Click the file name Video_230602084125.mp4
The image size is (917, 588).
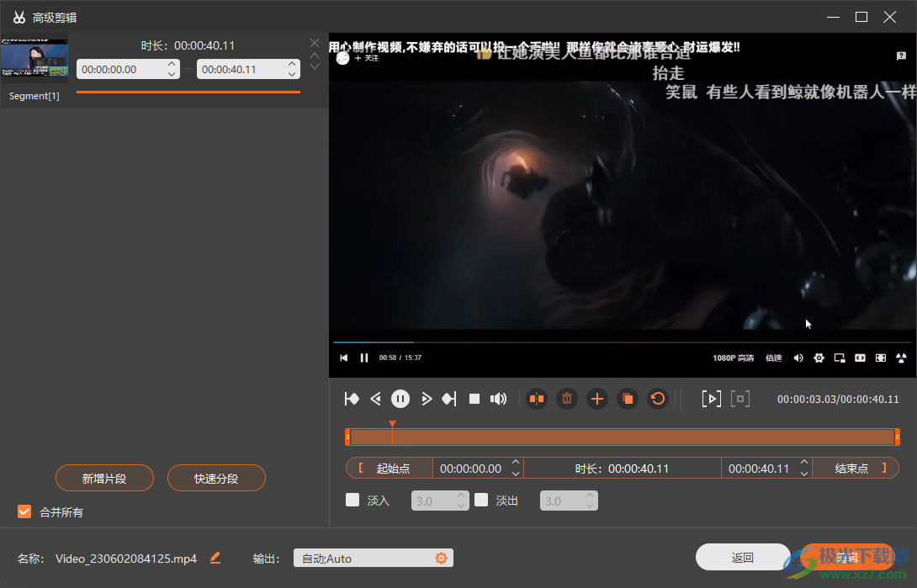click(x=126, y=559)
